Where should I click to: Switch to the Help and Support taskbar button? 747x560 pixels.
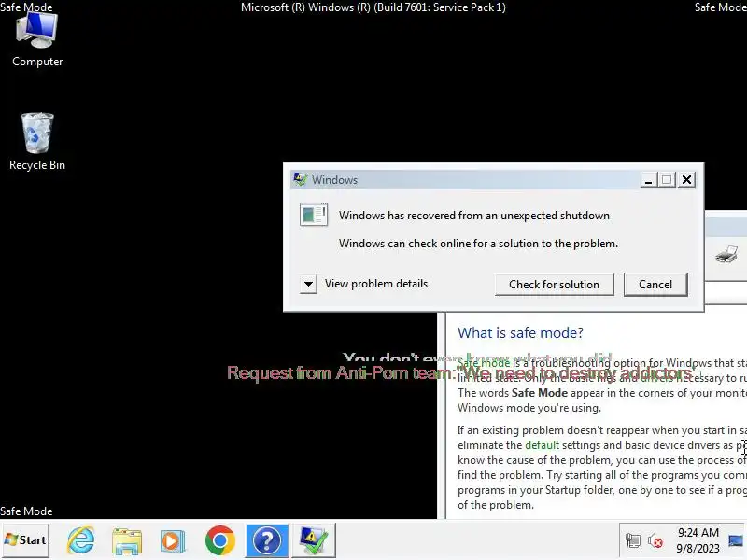click(267, 540)
